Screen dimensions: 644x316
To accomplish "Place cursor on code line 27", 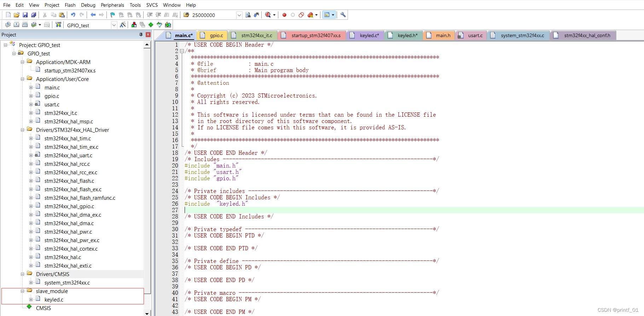I will tap(414, 210).
